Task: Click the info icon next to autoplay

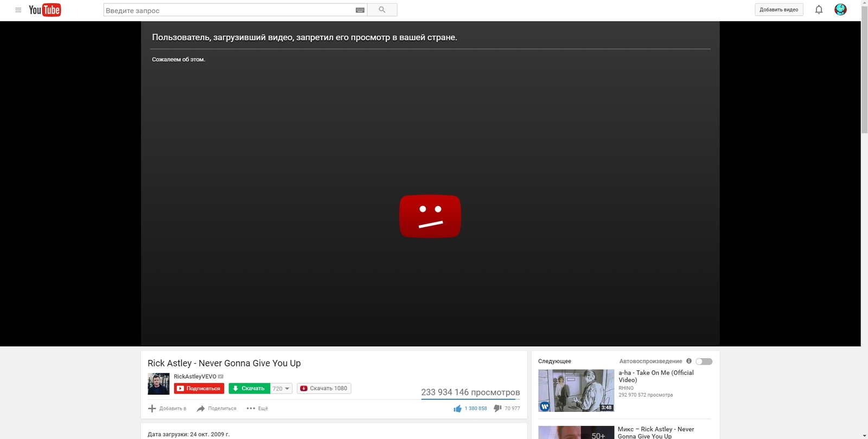Action: 689,361
